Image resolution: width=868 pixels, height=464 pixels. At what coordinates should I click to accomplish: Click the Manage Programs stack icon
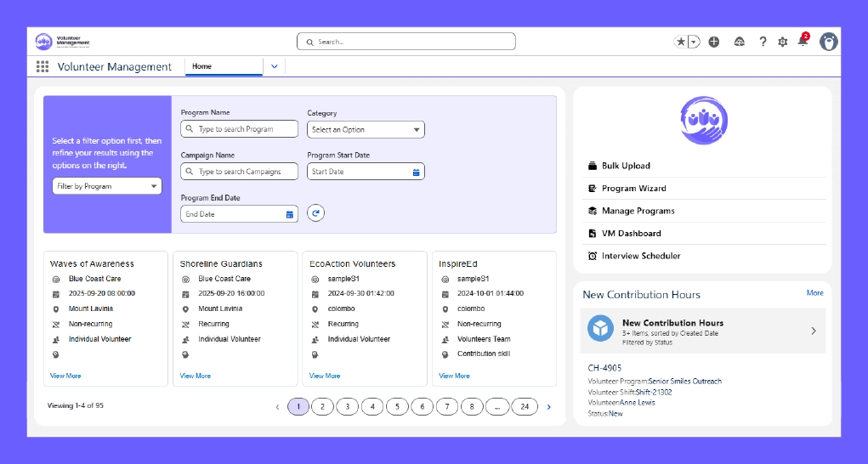coord(593,211)
